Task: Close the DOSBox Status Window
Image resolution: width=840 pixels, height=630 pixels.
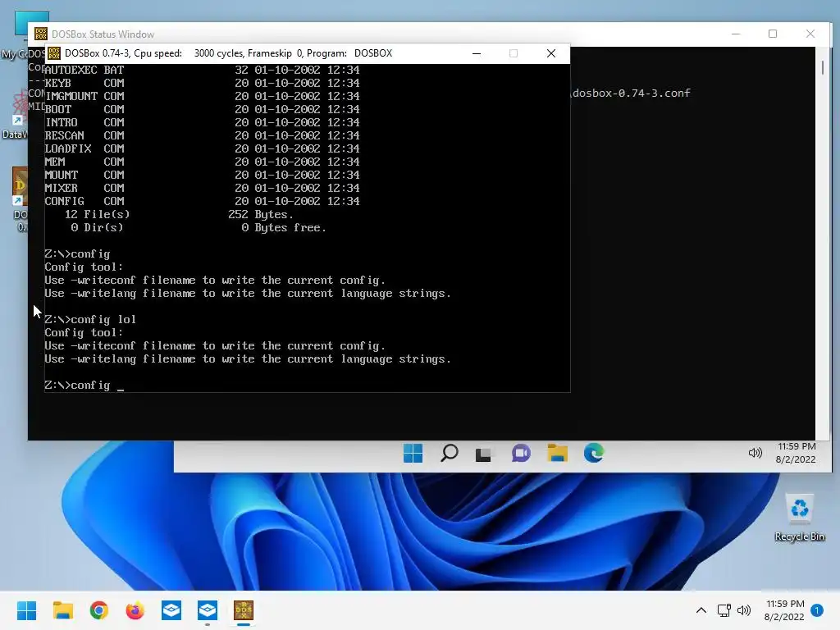Action: click(x=810, y=34)
